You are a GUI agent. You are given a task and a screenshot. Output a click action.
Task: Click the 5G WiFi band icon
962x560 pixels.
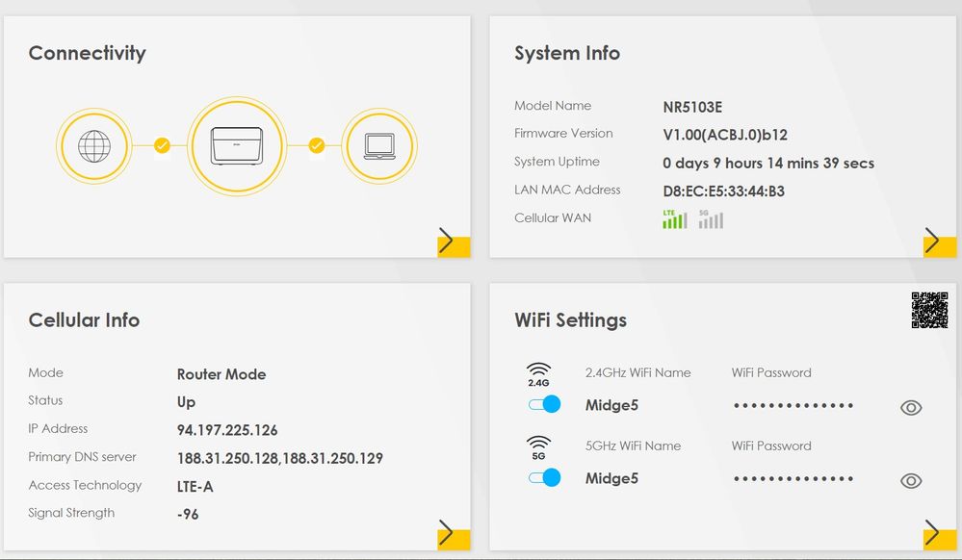click(x=538, y=447)
